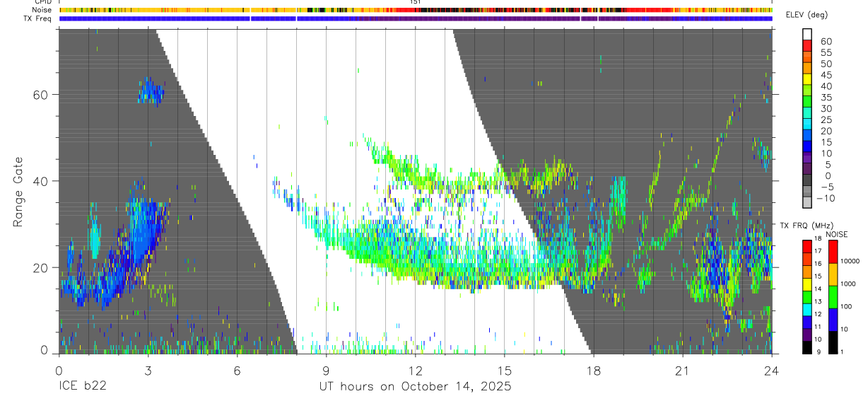Viewport: 868px width, 401px height.
Task: Click the '21' tick on the UT hours axis
Action: (682, 371)
